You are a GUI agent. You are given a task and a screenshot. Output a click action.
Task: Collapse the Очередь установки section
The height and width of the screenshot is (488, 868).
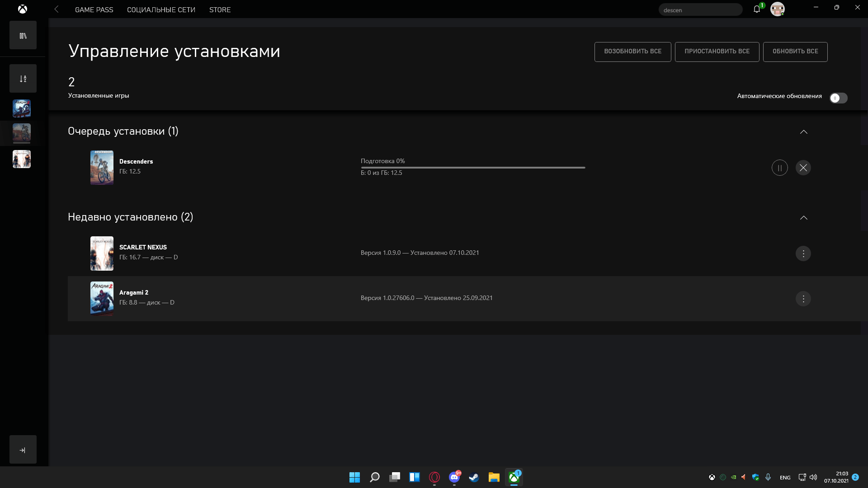pos(803,132)
